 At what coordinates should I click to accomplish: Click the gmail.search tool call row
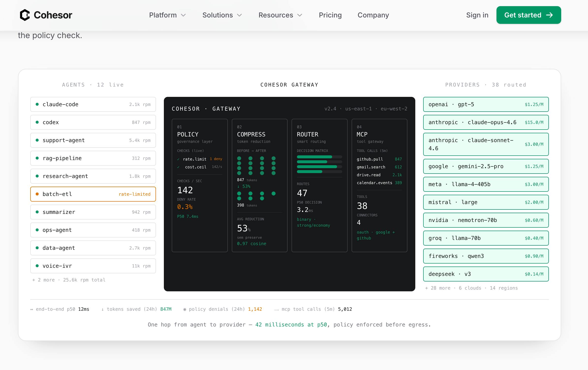click(x=379, y=167)
